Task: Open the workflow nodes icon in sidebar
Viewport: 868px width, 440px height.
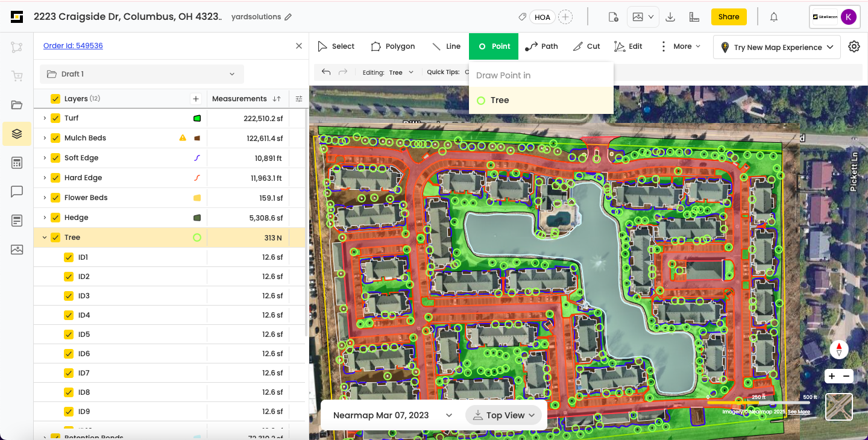Action: [x=17, y=47]
